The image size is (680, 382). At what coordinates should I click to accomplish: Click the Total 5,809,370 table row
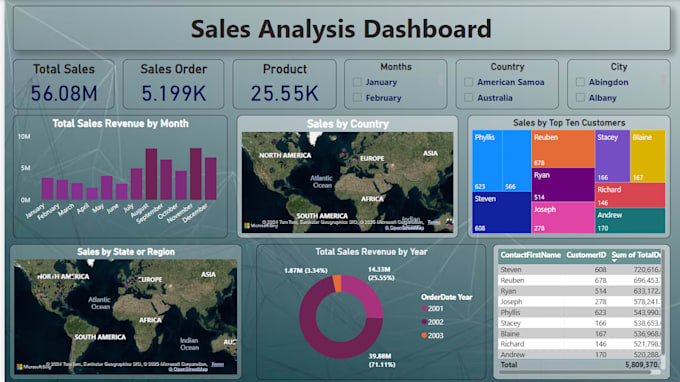click(580, 365)
